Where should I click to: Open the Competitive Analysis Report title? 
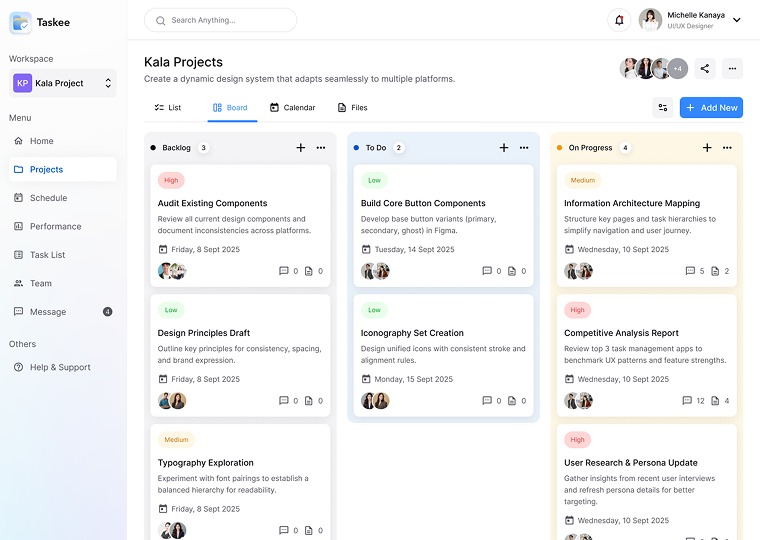coord(621,333)
